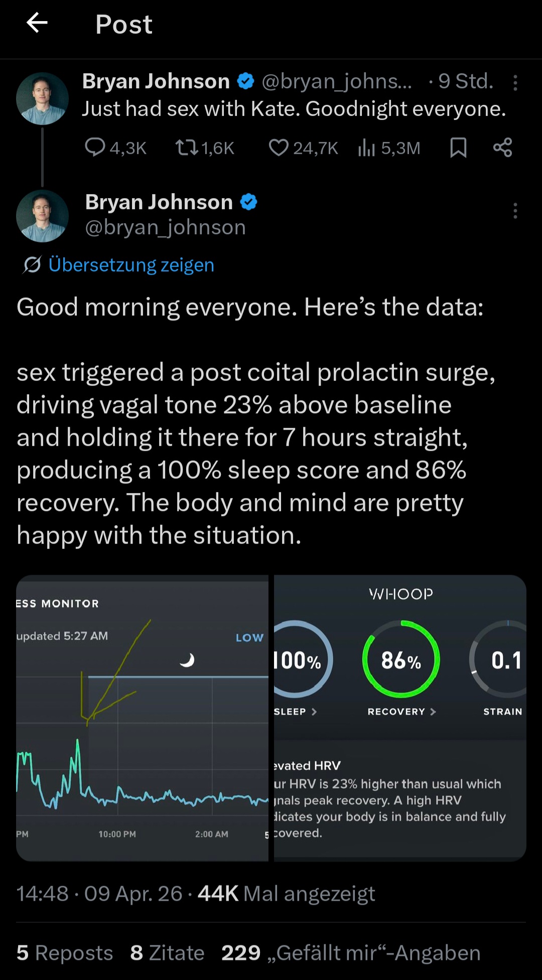
Task: Open three-dot menu on main post
Action: tap(515, 211)
